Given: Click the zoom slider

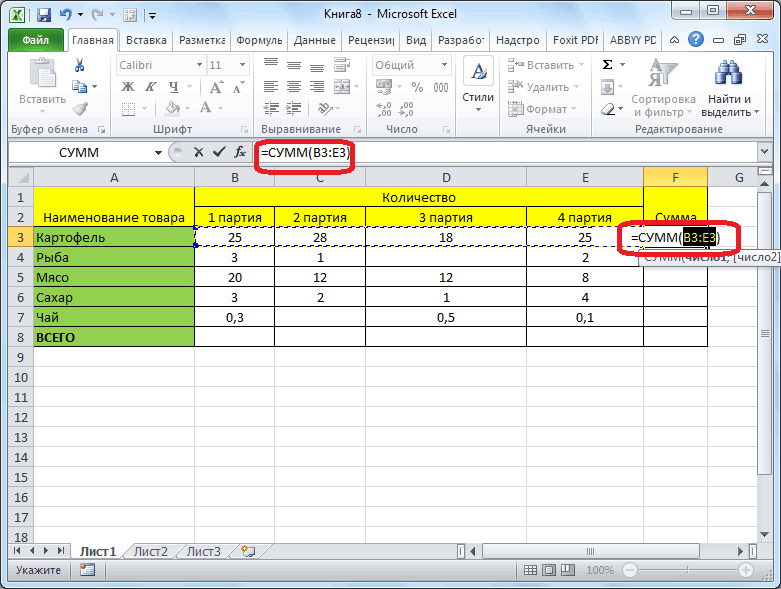Looking at the screenshot, I should [687, 570].
